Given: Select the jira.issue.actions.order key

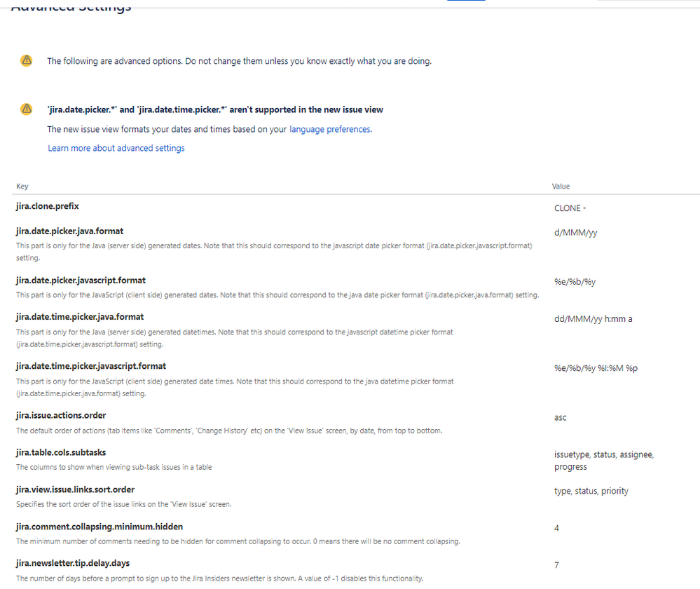Looking at the screenshot, I should click(x=61, y=415).
